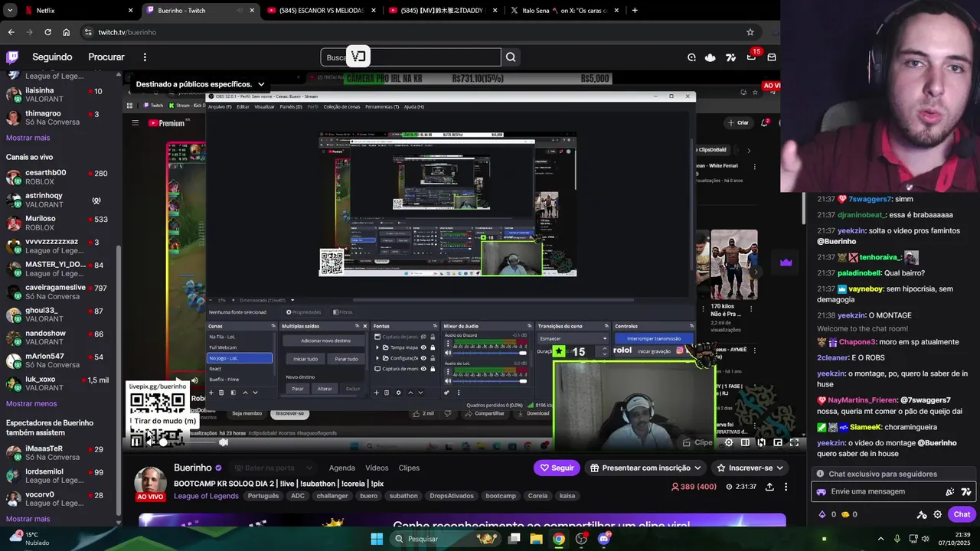This screenshot has height=551, width=980.
Task: Open the header menu with three dots
Action: click(145, 57)
